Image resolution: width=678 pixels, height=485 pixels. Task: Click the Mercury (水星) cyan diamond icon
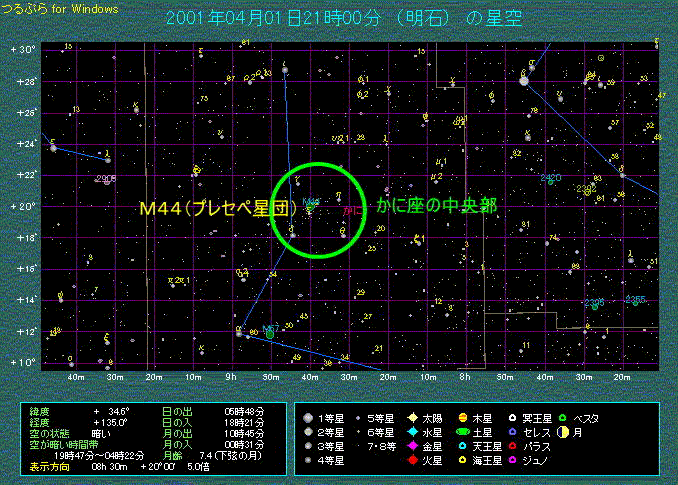tap(412, 432)
